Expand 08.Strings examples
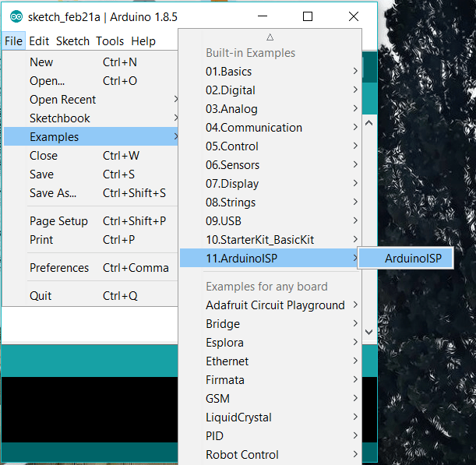Viewport: 476px width, 465px height. [x=270, y=203]
